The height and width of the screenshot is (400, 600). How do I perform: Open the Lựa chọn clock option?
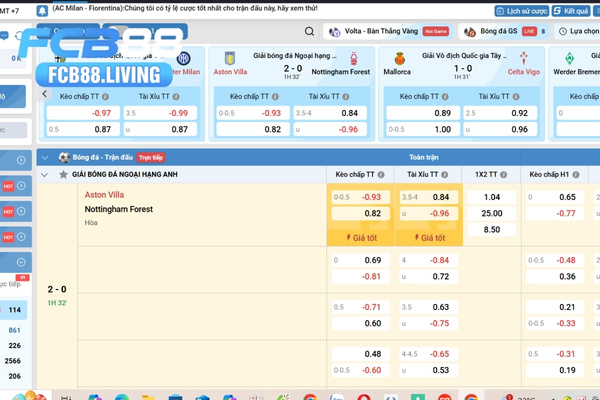tap(579, 31)
